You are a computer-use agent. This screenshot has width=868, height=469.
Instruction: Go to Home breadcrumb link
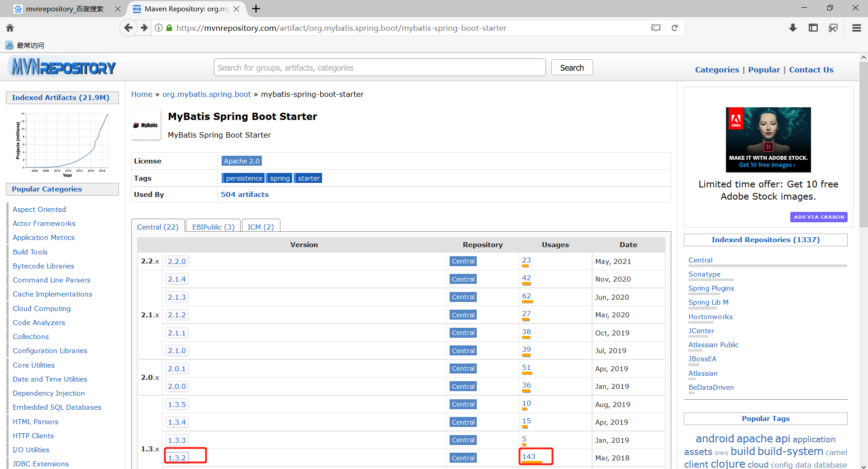[x=142, y=94]
